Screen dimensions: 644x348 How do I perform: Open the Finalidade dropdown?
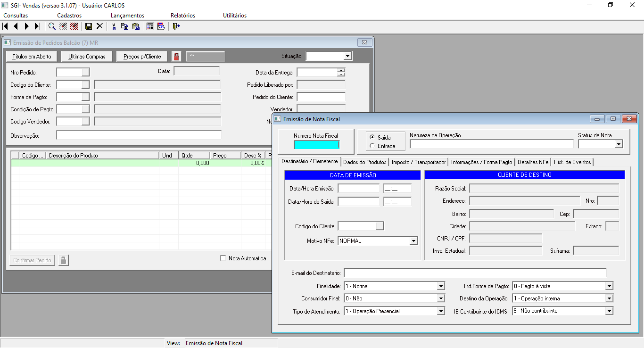[x=441, y=286]
